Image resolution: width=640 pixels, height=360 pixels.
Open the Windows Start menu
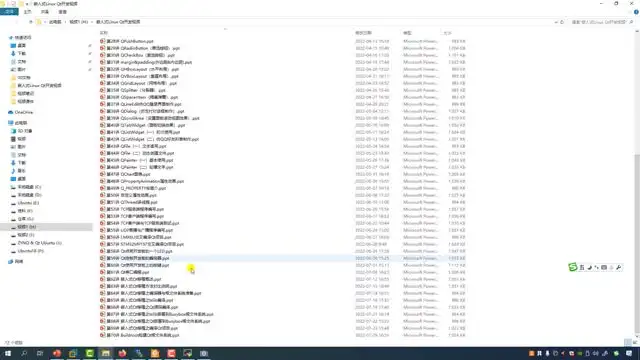(8, 353)
